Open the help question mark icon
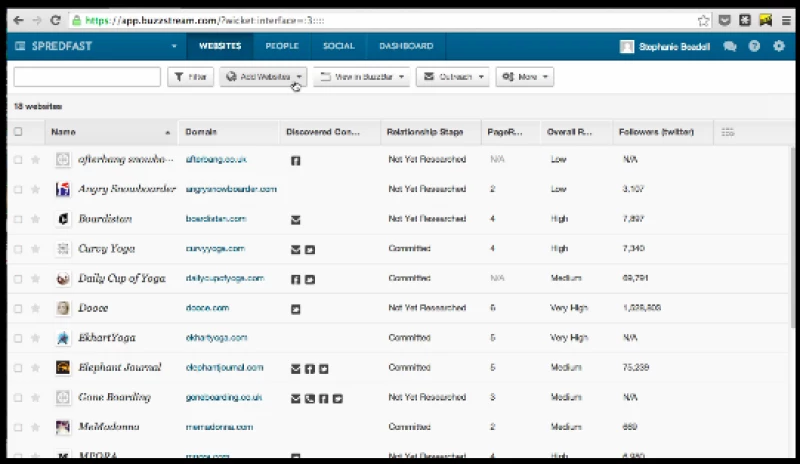This screenshot has width=800, height=464. [754, 46]
